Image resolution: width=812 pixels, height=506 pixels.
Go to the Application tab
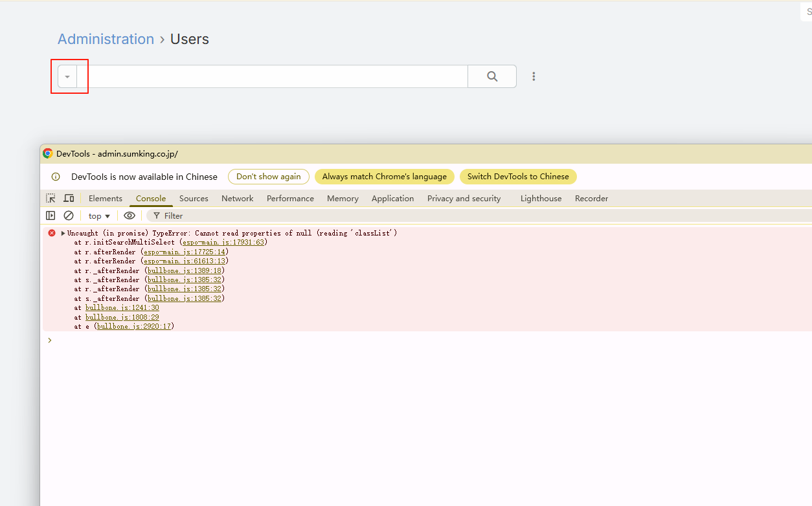click(x=392, y=198)
